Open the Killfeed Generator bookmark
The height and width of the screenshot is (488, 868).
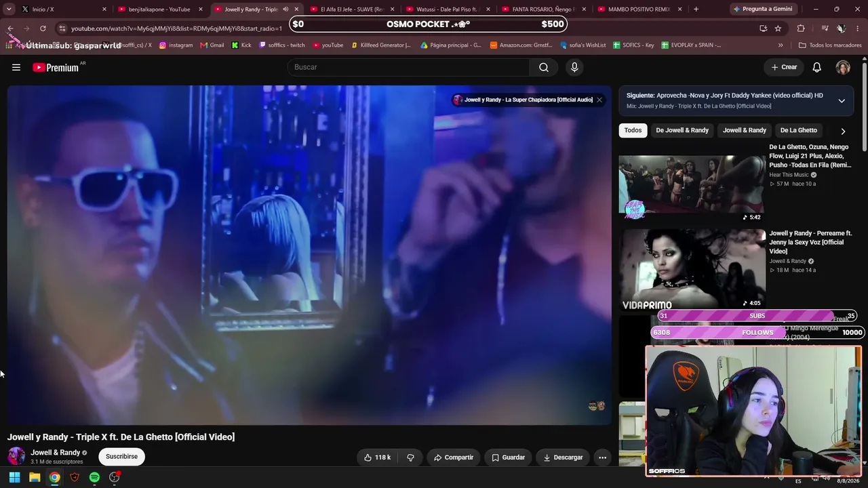(381, 45)
